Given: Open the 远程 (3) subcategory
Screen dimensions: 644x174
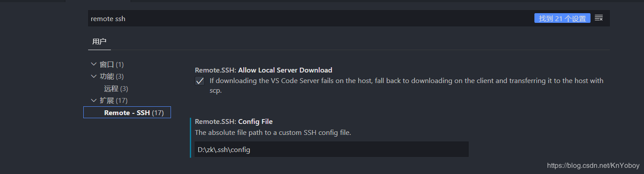Looking at the screenshot, I should pos(116,89).
